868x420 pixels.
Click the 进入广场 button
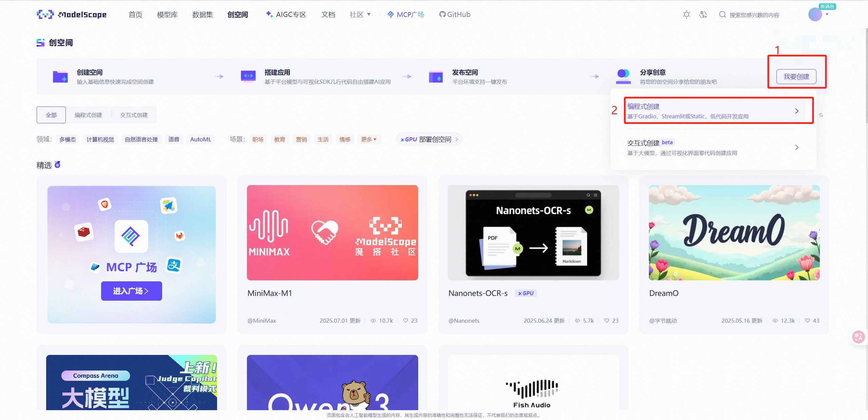point(132,291)
